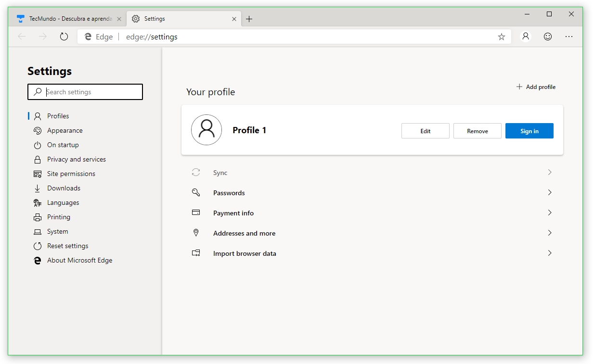
Task: Click the edge://settings address bar
Action: (x=294, y=37)
